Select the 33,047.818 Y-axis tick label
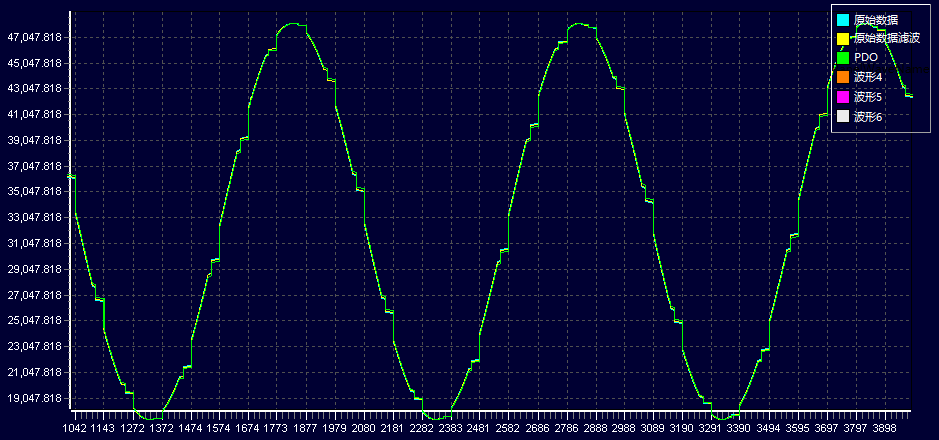The image size is (939, 440). click(35, 217)
